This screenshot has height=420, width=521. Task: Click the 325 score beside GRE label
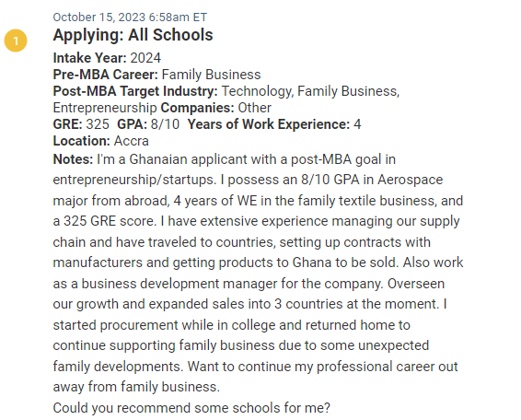click(98, 124)
